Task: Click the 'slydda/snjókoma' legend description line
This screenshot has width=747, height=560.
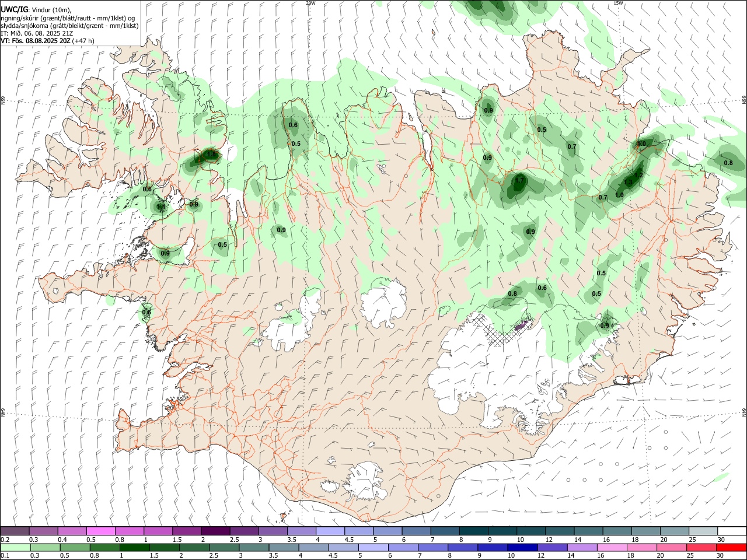Action: pyautogui.click(x=69, y=26)
